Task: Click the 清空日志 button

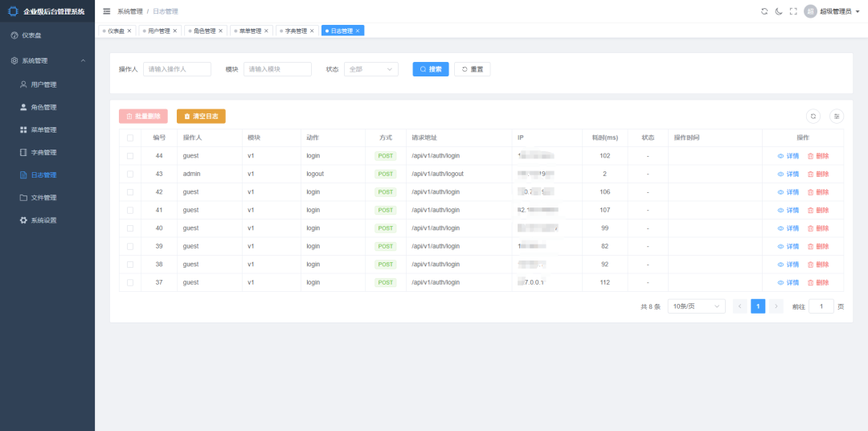Action: (x=201, y=117)
